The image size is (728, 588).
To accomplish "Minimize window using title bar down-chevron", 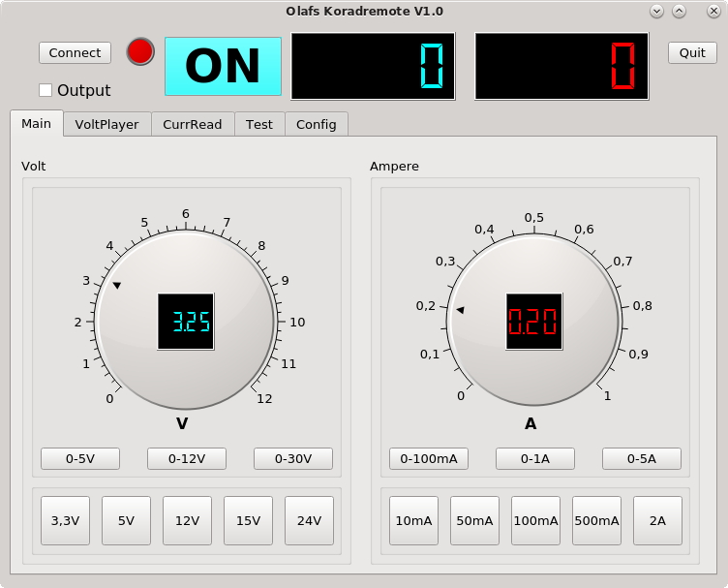I will pos(656,12).
